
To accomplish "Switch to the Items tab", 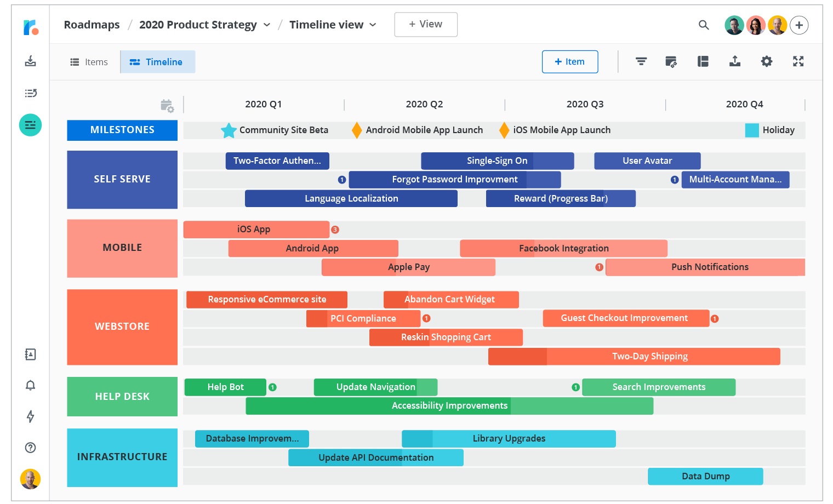I will pos(89,61).
